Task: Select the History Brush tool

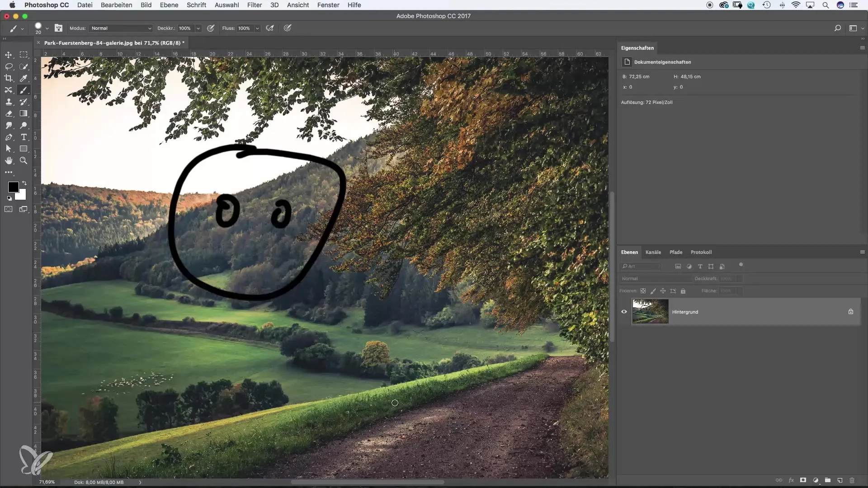Action: click(x=24, y=102)
